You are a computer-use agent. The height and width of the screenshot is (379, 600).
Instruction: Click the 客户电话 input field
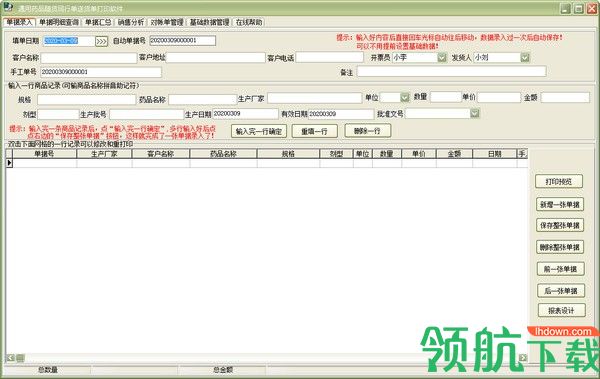329,57
